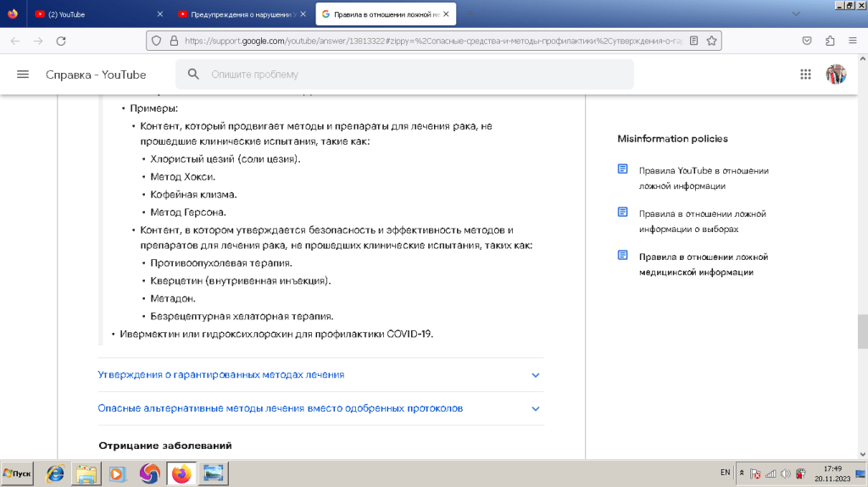
Task: Open "Правила в отношении ложной информации о выборах"
Action: pos(702,221)
